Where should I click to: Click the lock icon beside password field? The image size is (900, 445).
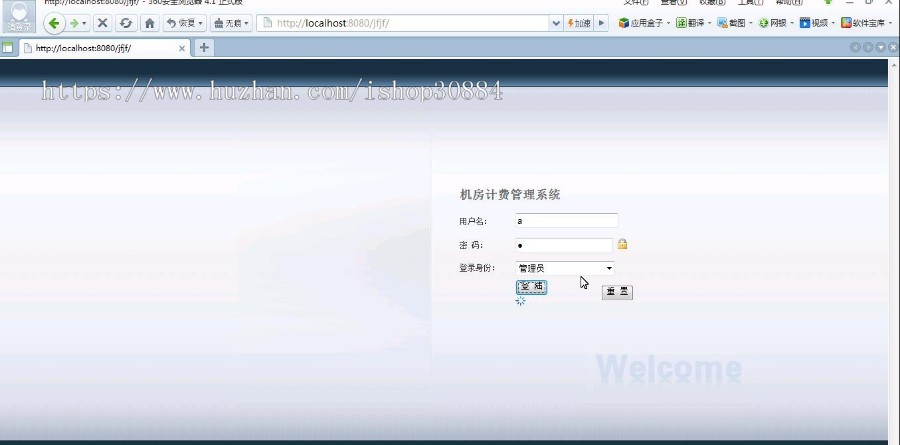(622, 245)
